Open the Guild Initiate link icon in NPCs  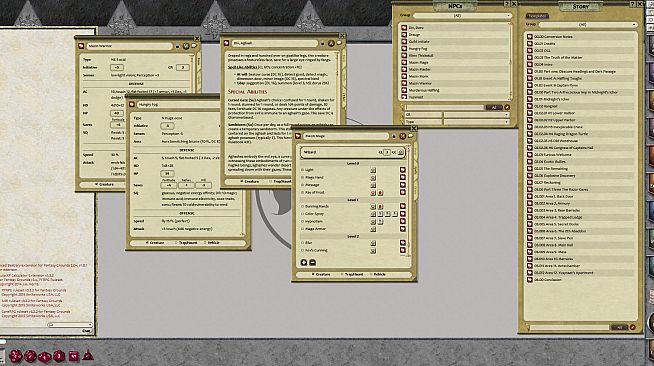[404, 42]
